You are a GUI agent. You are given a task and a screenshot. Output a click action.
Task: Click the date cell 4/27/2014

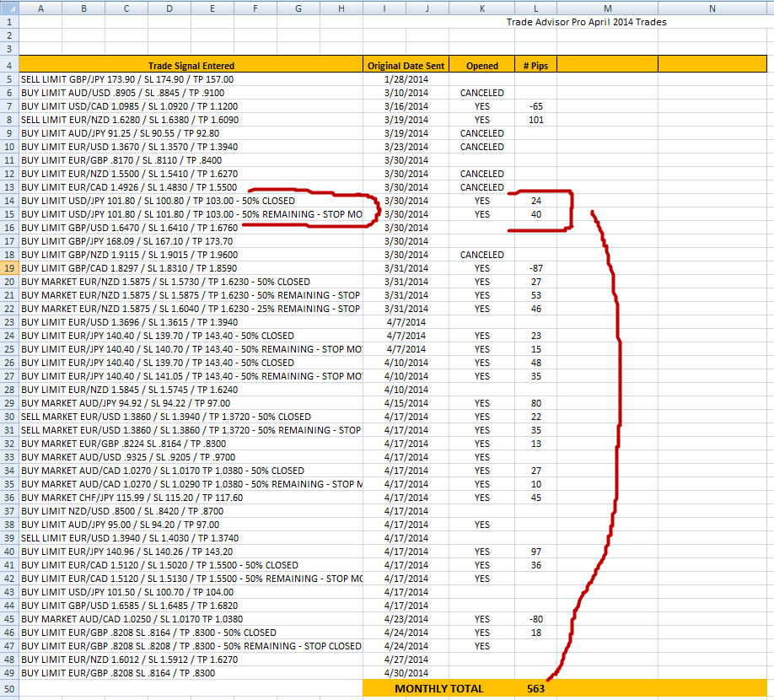coord(406,660)
